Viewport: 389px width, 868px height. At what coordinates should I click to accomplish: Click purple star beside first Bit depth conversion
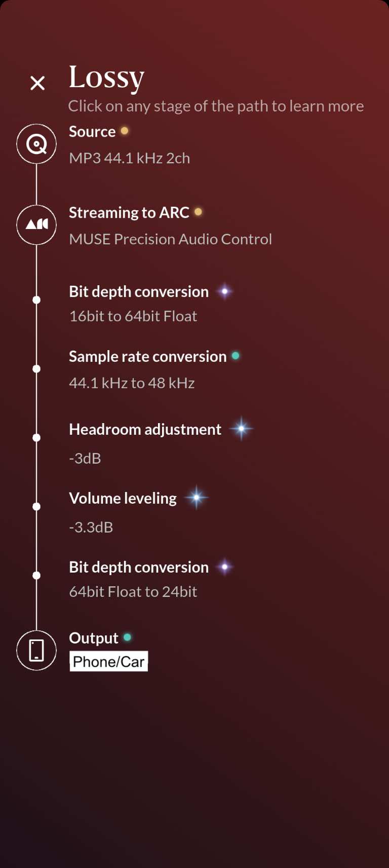224,291
